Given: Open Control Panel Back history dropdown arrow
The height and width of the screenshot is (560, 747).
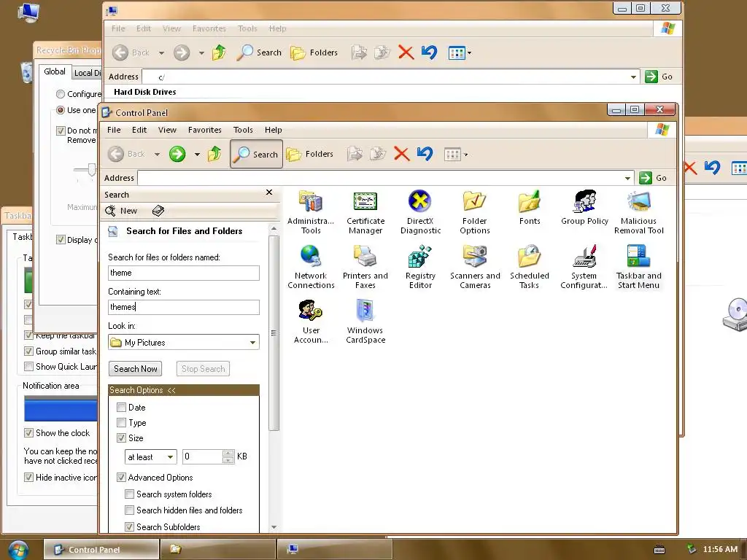Looking at the screenshot, I should tap(157, 155).
